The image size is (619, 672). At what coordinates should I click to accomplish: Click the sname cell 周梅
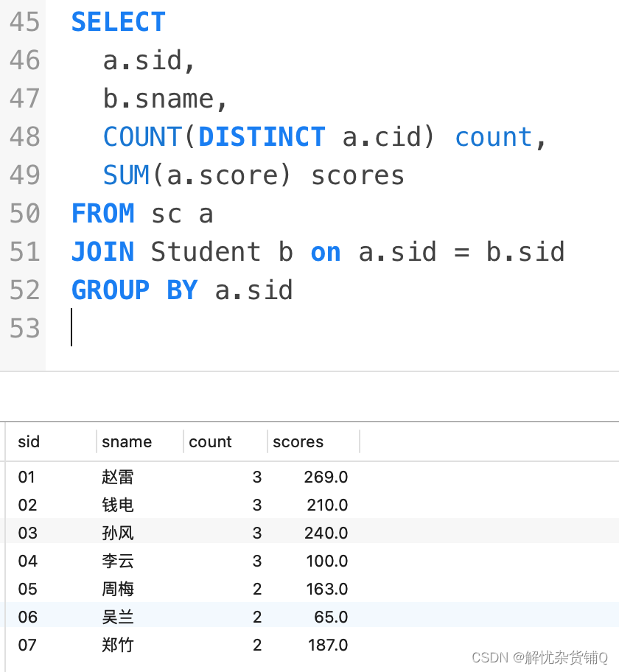coord(118,589)
